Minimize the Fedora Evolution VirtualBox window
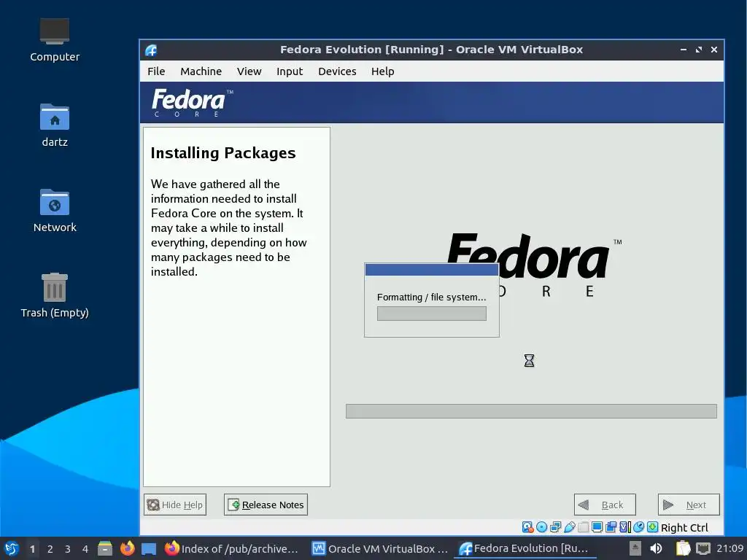Screen dimensions: 747x560 [683, 50]
